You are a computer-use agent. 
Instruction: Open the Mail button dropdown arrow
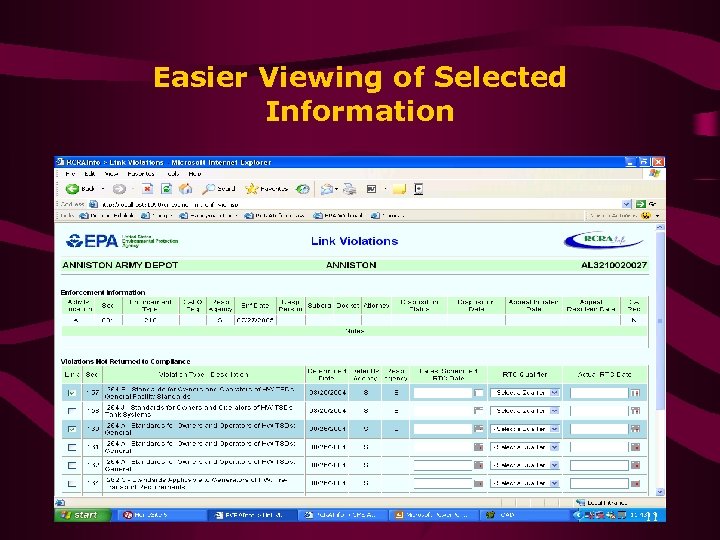(337, 189)
